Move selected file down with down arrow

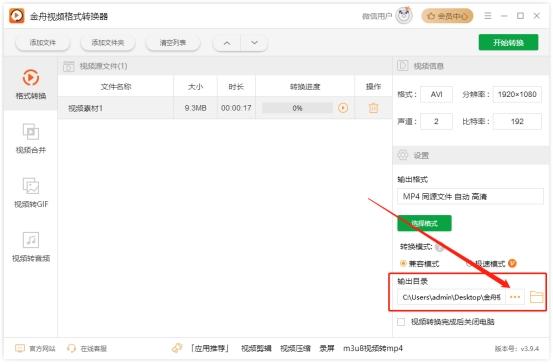[x=254, y=43]
